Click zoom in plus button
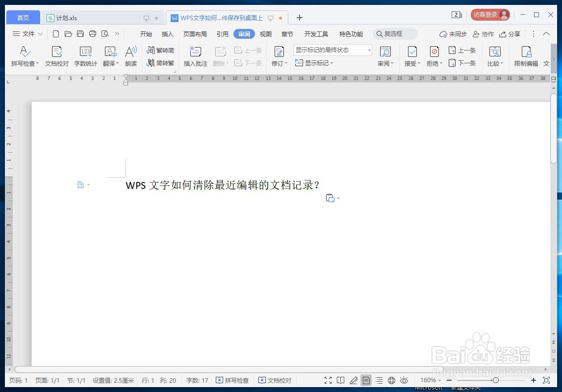The image size is (562, 392). click(x=534, y=380)
